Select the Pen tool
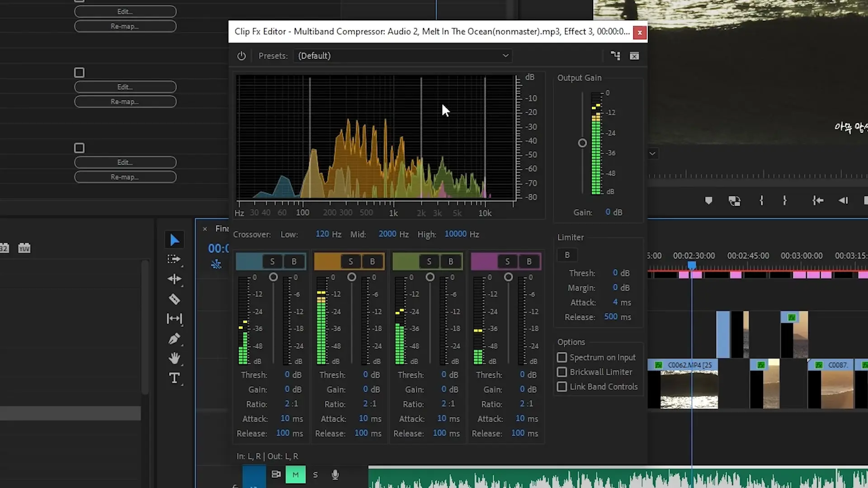Image resolution: width=868 pixels, height=488 pixels. tap(174, 339)
